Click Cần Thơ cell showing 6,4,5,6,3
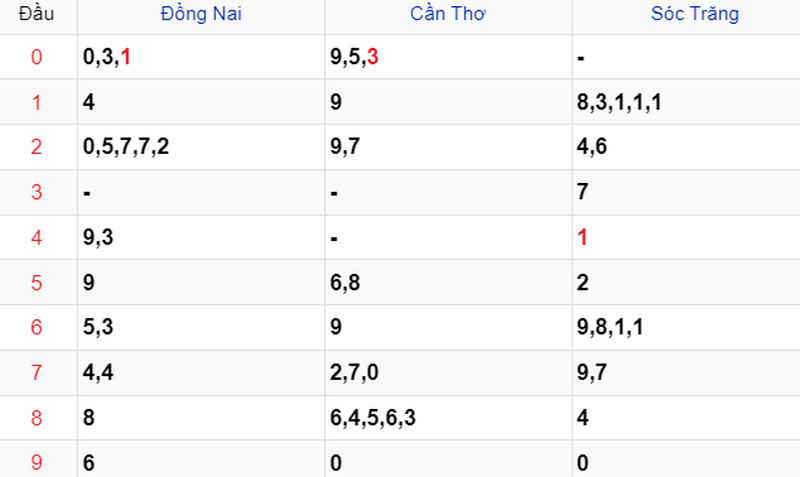 coord(448,418)
